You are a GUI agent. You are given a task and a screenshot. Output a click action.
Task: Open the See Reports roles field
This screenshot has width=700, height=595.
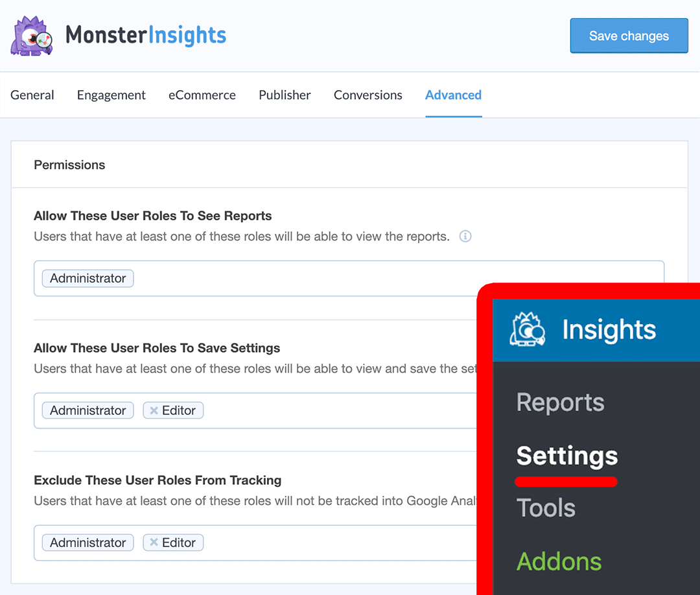point(389,279)
